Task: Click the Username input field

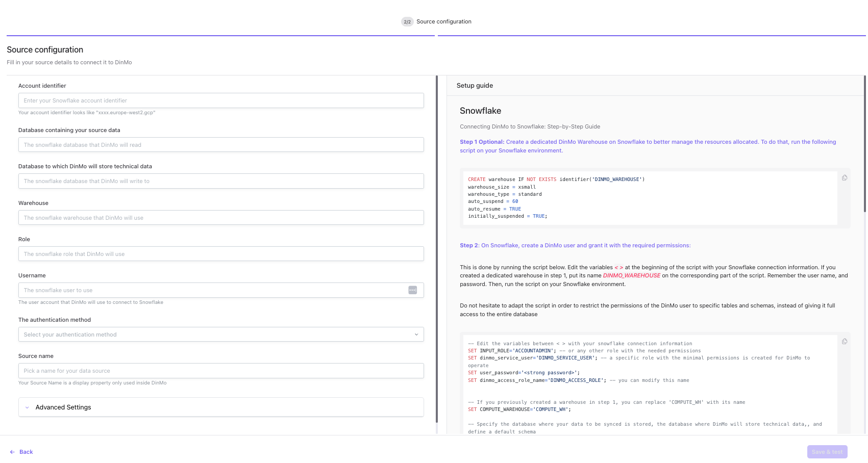Action: tap(221, 290)
